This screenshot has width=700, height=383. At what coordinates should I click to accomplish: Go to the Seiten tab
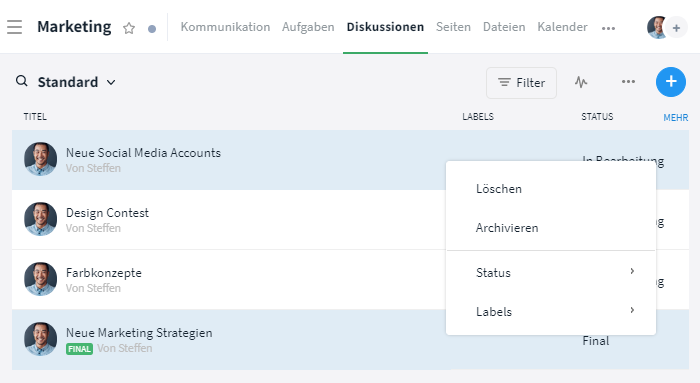pos(453,27)
